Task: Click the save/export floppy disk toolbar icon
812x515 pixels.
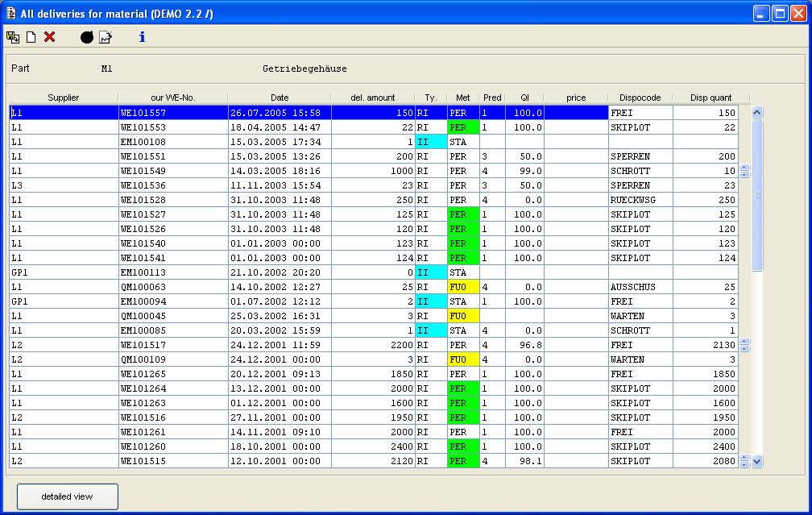Action: tap(13, 37)
